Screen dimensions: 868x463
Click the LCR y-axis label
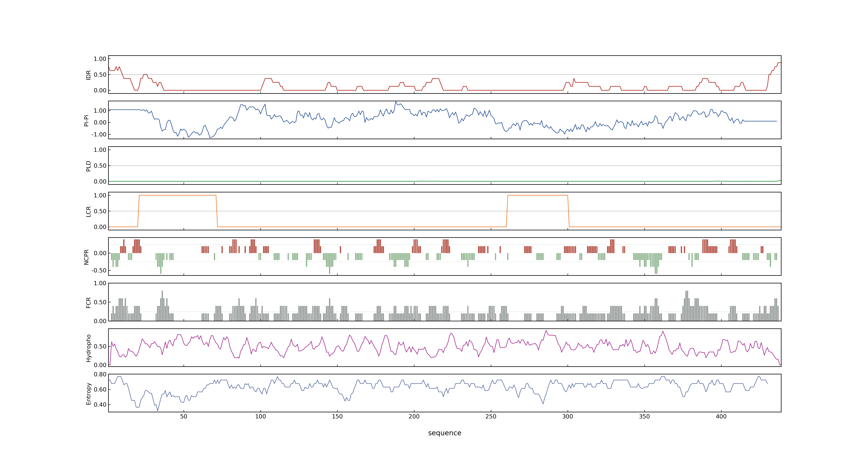pyautogui.click(x=88, y=211)
